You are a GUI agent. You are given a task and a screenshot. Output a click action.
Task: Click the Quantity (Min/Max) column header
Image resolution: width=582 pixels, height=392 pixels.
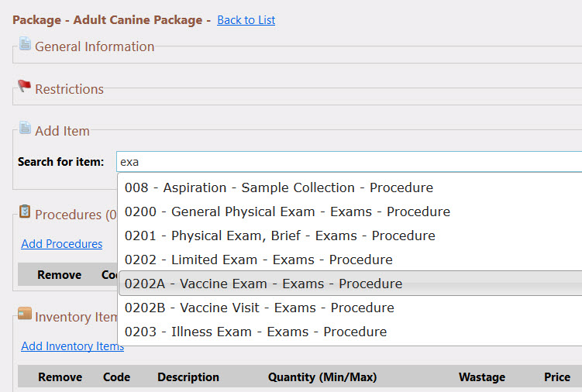coord(322,377)
